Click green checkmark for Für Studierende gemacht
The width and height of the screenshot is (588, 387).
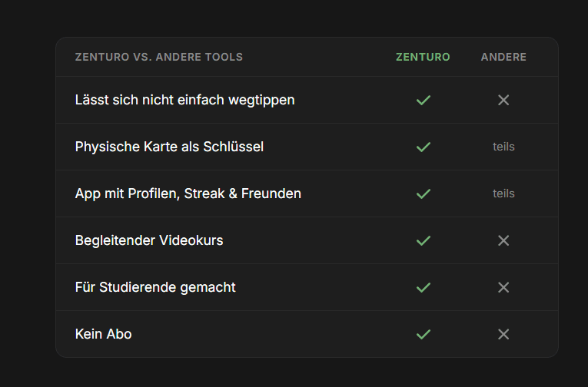[423, 287]
